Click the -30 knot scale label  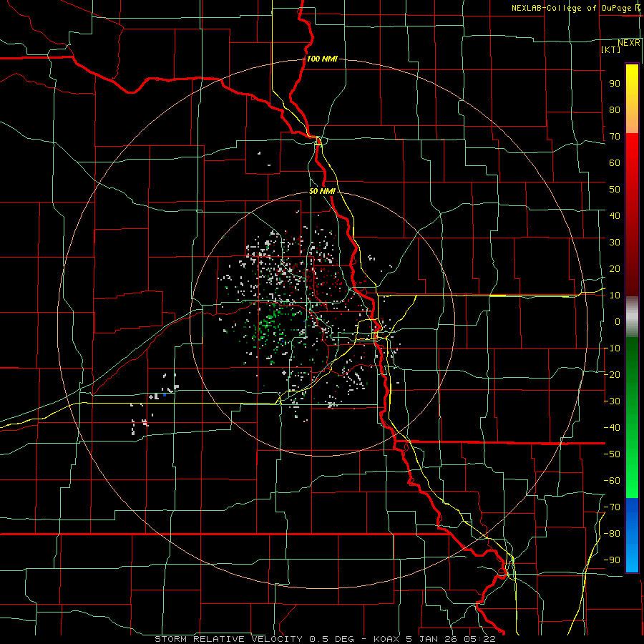click(612, 401)
